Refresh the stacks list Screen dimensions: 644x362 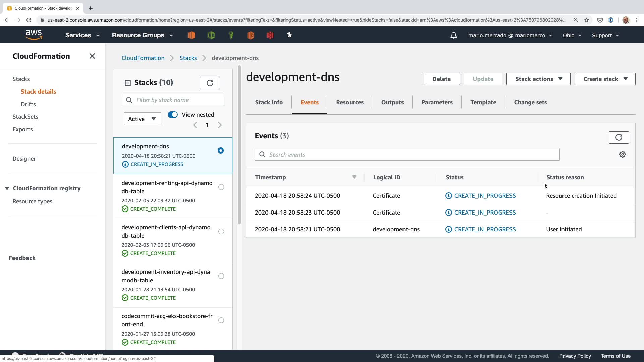click(210, 83)
